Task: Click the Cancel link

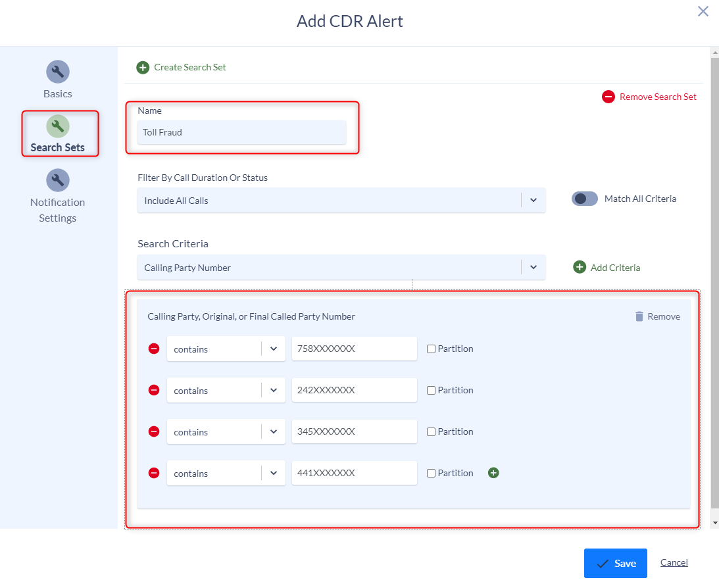Action: 674,562
